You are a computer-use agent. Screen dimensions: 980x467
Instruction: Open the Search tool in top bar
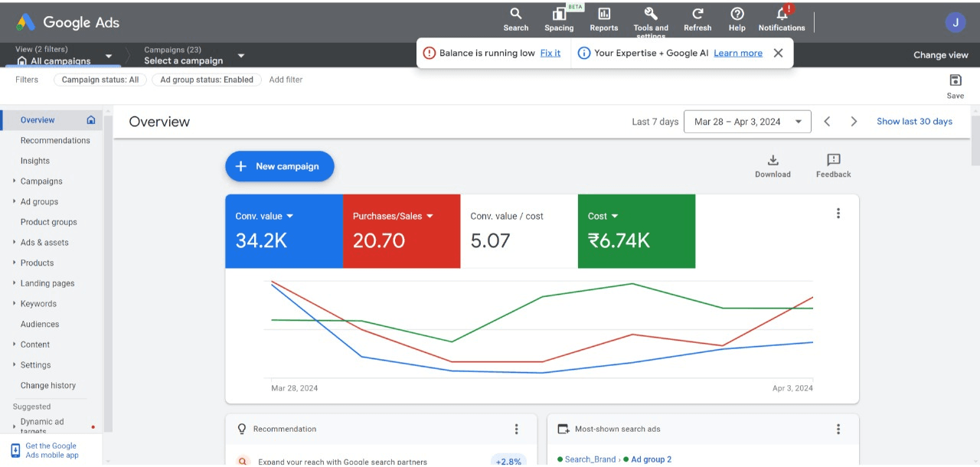[515, 19]
